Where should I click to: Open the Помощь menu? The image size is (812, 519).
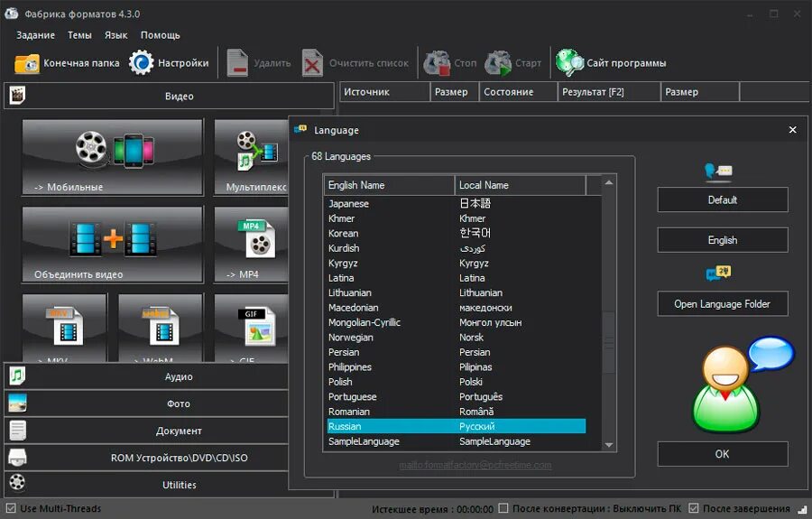[160, 35]
